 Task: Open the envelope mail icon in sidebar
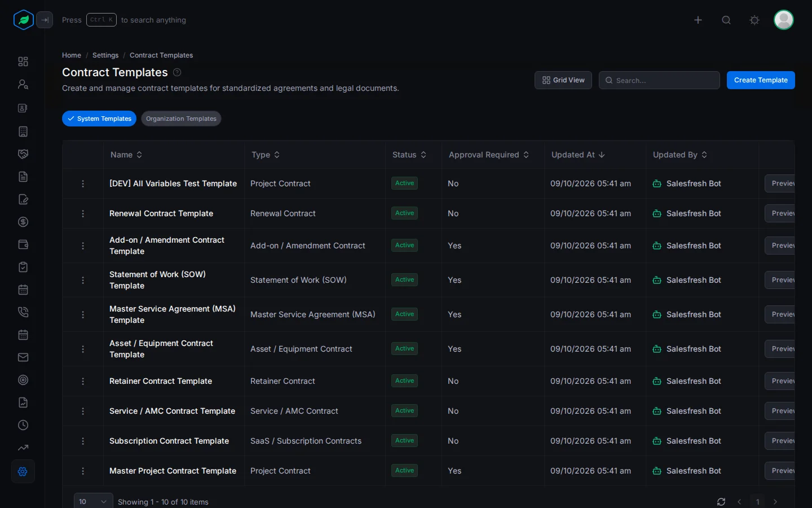click(x=23, y=357)
